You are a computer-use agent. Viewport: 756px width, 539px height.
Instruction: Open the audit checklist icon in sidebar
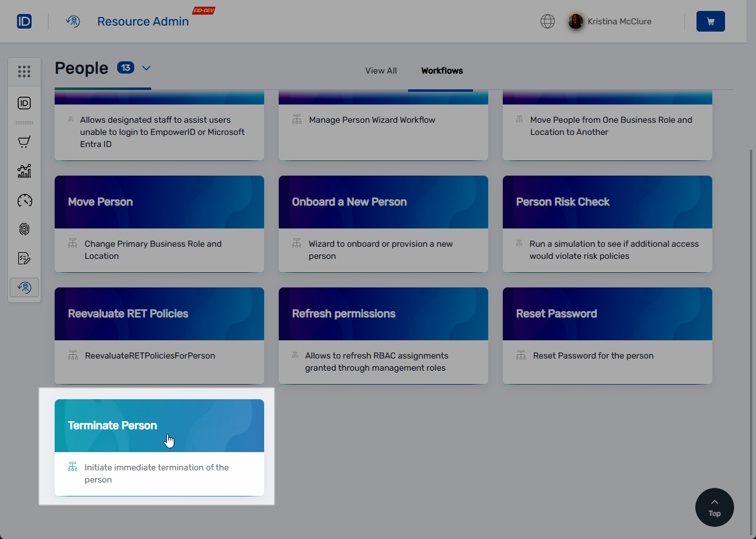[24, 258]
